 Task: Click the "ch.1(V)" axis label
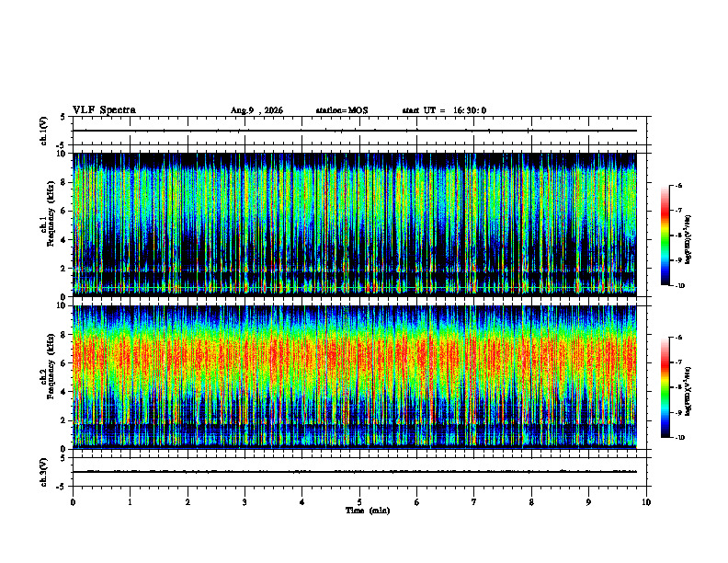(x=44, y=131)
